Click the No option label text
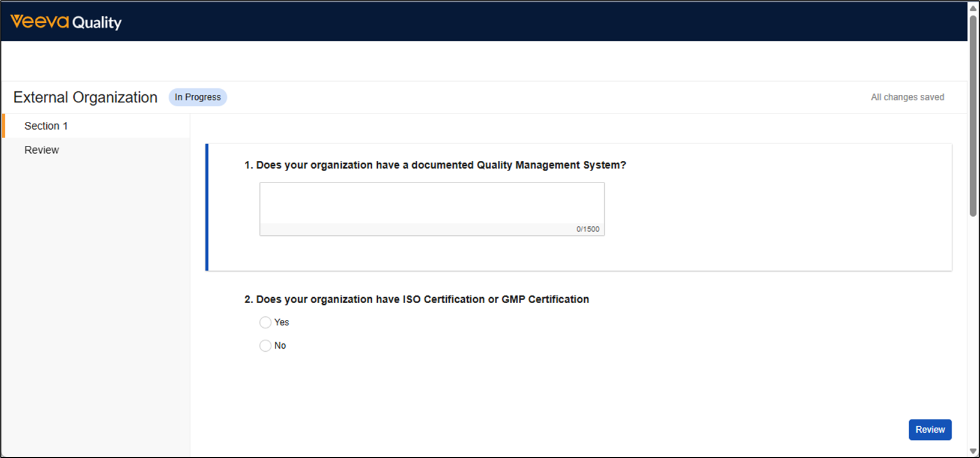 point(280,346)
